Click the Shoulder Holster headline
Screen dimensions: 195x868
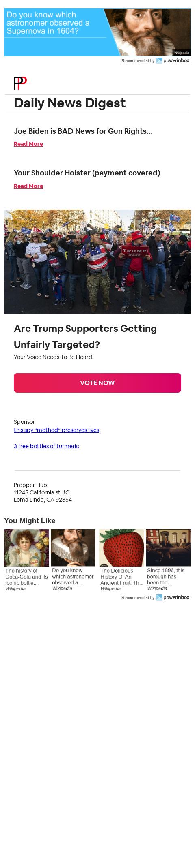click(x=87, y=173)
